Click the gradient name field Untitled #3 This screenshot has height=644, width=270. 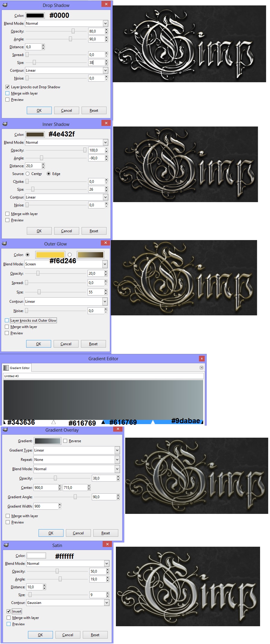[103, 376]
